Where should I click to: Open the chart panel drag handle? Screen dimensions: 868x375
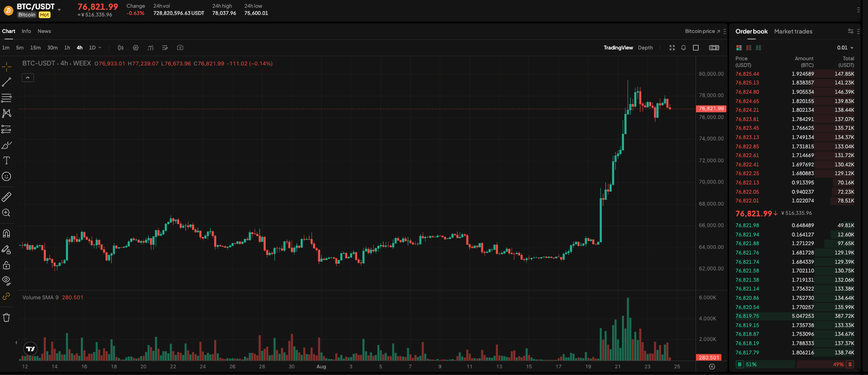click(724, 31)
